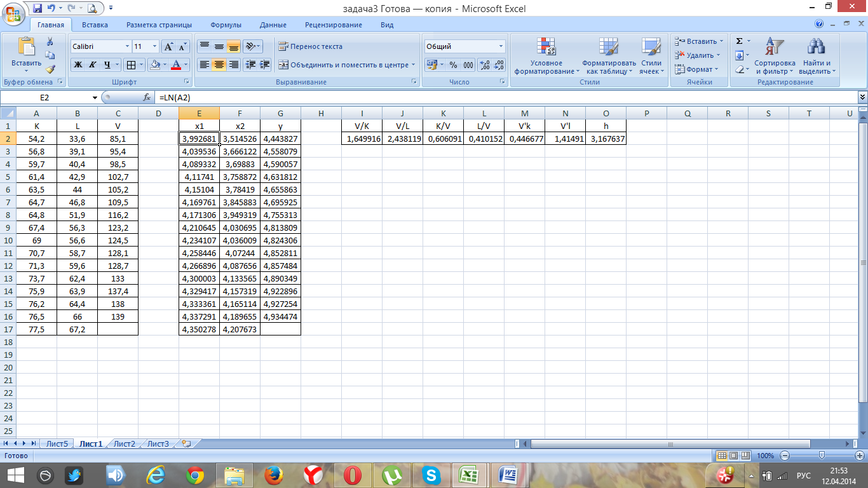Switch to the Разметка страницы tab
Screen dimensions: 868x488
[x=159, y=25]
